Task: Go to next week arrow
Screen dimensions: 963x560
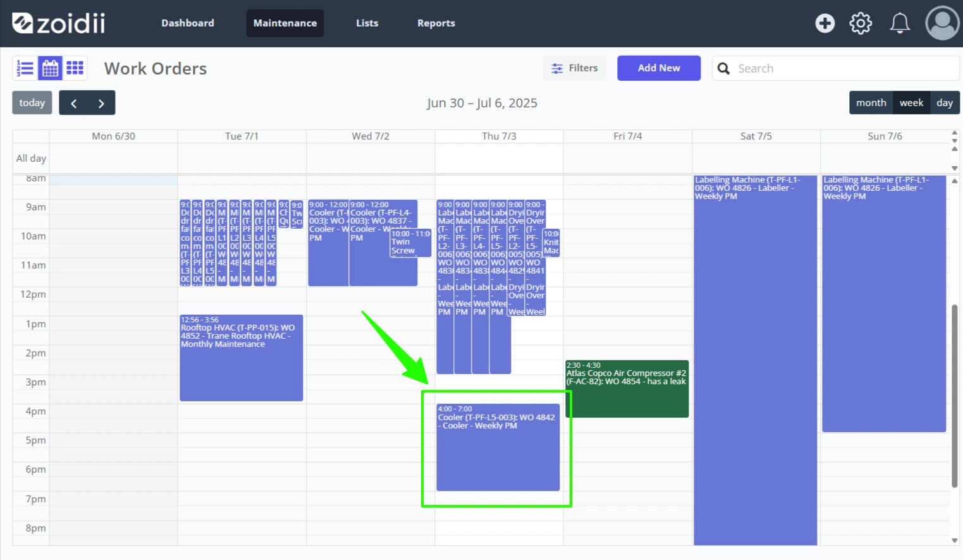Action: pos(101,103)
